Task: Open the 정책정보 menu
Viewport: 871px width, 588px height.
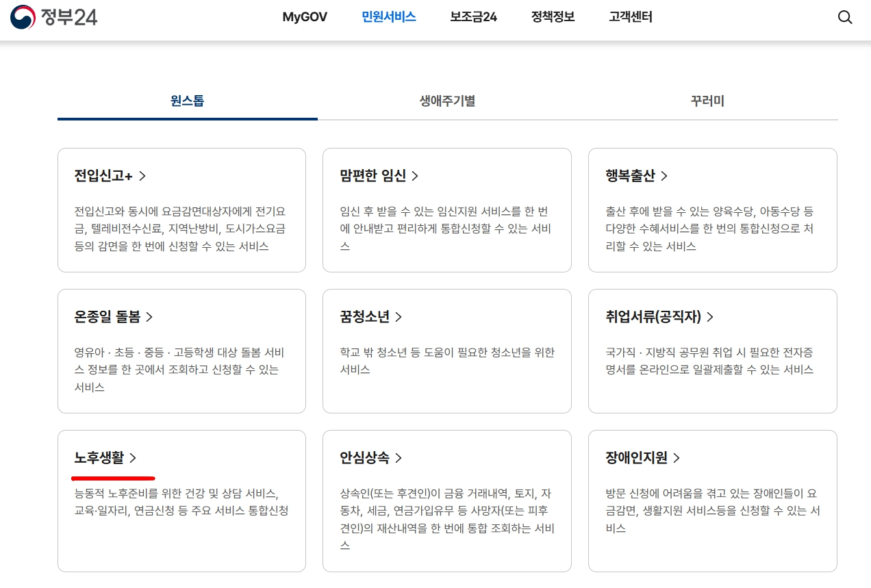Action: pyautogui.click(x=552, y=17)
